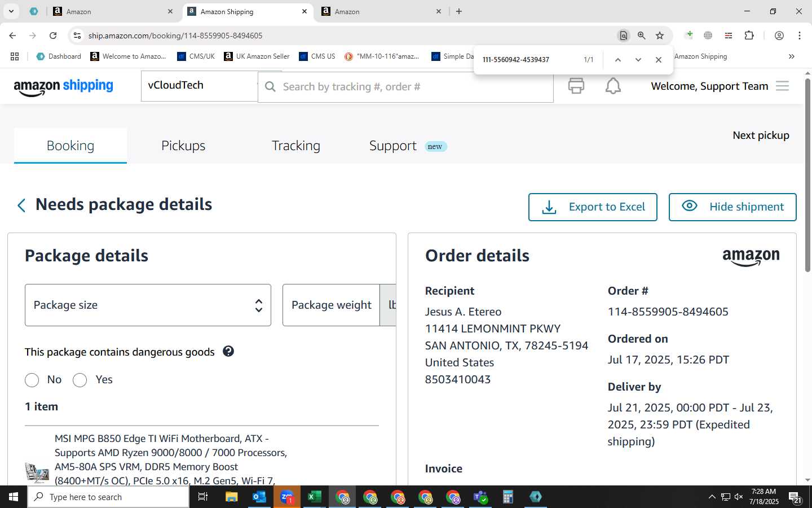Open the hamburger menu beside Support Team
812x508 pixels.
click(x=782, y=86)
